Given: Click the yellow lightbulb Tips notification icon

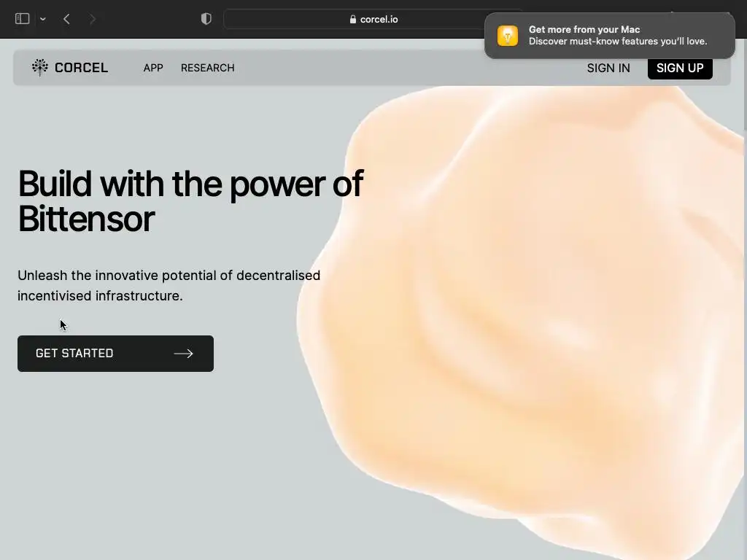Looking at the screenshot, I should pos(508,36).
